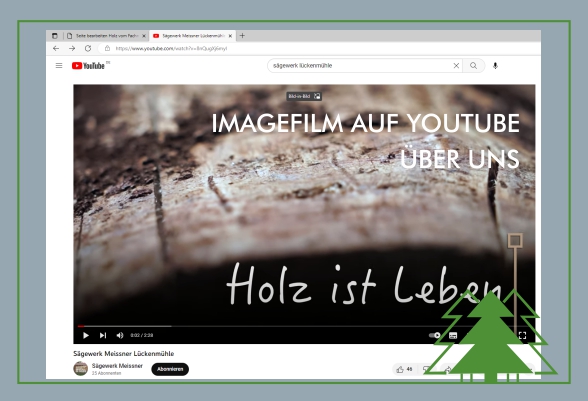Toggle the autoplay switch
588x401 pixels.
point(435,335)
